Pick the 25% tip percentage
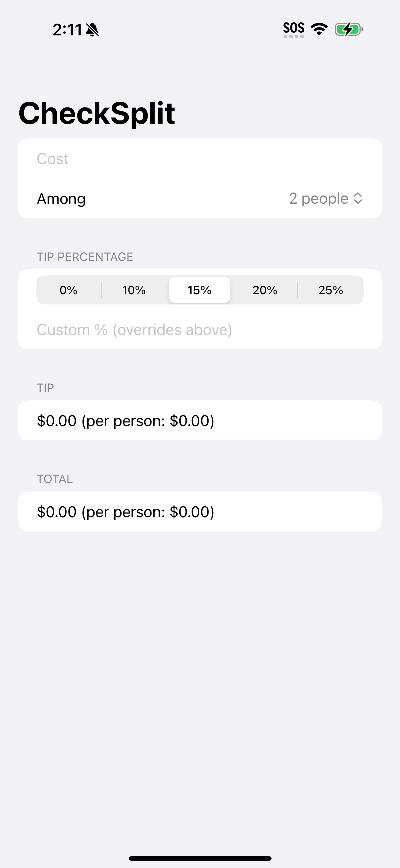The width and height of the screenshot is (400, 868). pos(331,290)
